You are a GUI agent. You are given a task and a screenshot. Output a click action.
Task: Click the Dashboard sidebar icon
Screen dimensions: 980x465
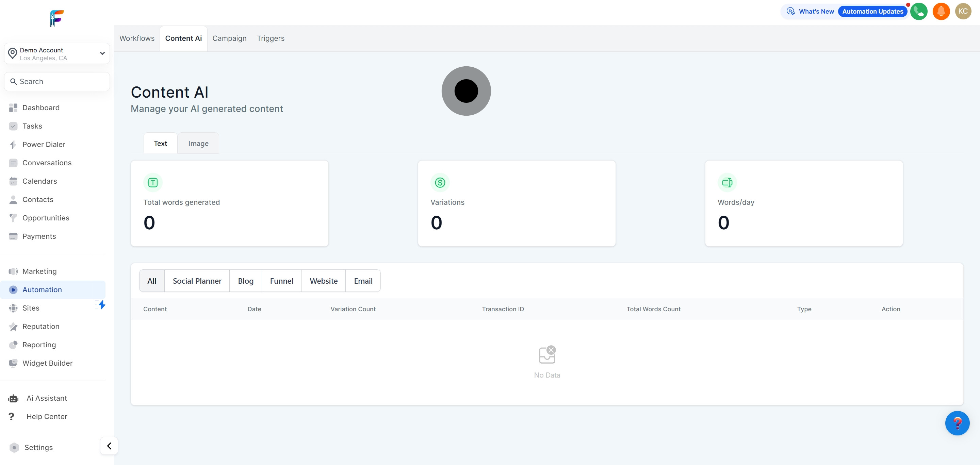click(x=13, y=107)
